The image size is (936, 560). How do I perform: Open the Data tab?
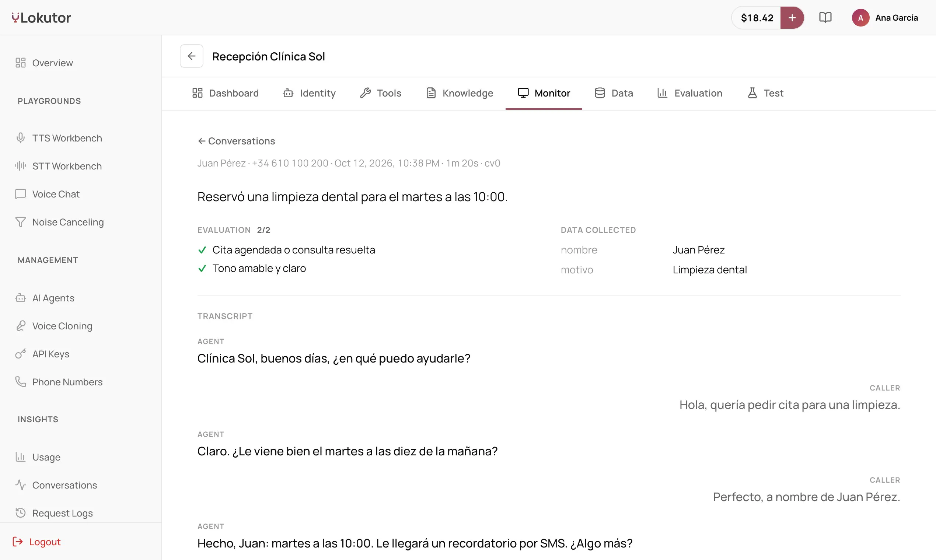614,93
